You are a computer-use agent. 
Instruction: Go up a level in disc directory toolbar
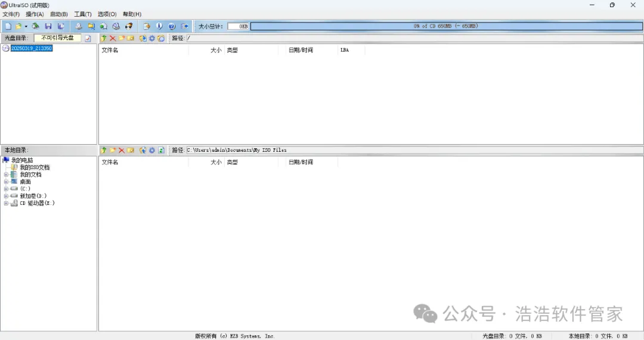[104, 38]
